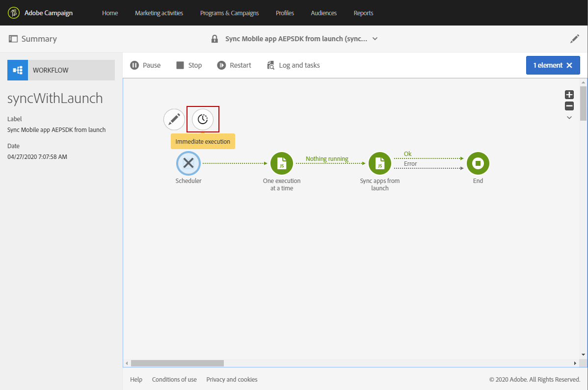The width and height of the screenshot is (588, 390).
Task: Toggle the Summary panel icon
Action: click(13, 39)
